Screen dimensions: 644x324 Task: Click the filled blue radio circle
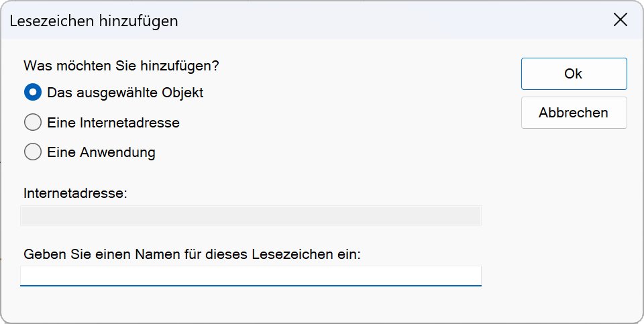point(33,93)
